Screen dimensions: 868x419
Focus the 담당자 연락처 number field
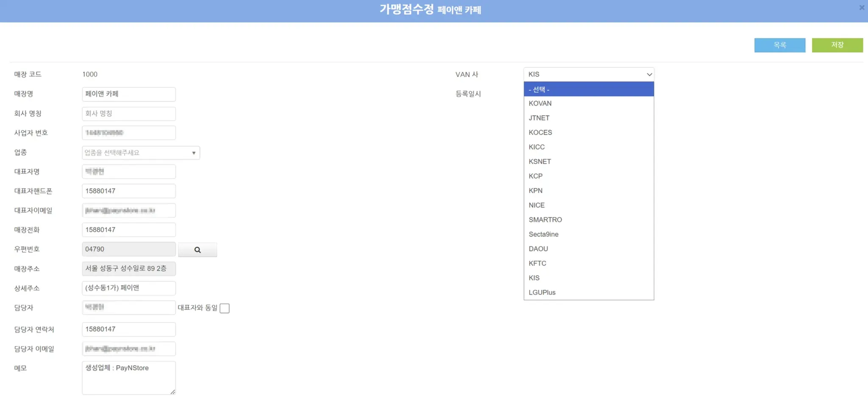pyautogui.click(x=129, y=329)
